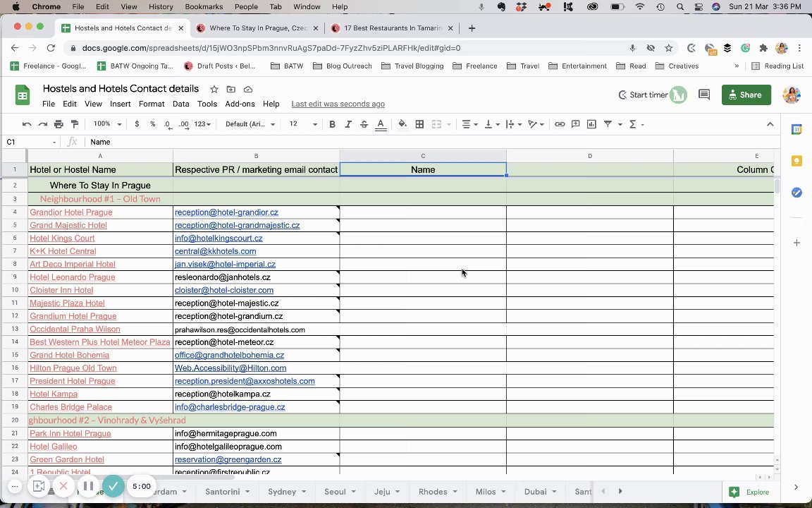Select the Paint format roller icon
This screenshot has width=812, height=508.
[x=75, y=124]
